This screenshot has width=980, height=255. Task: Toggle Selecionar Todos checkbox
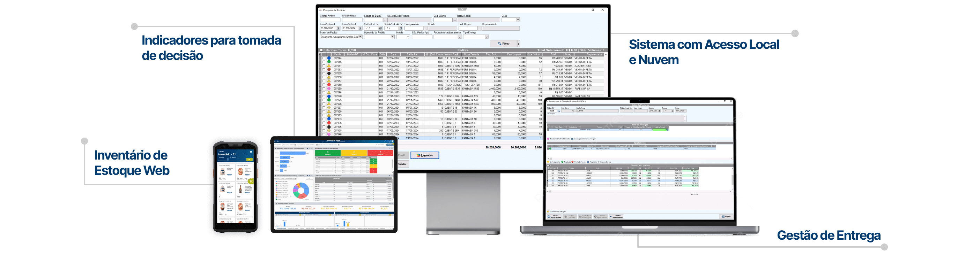pyautogui.click(x=321, y=51)
